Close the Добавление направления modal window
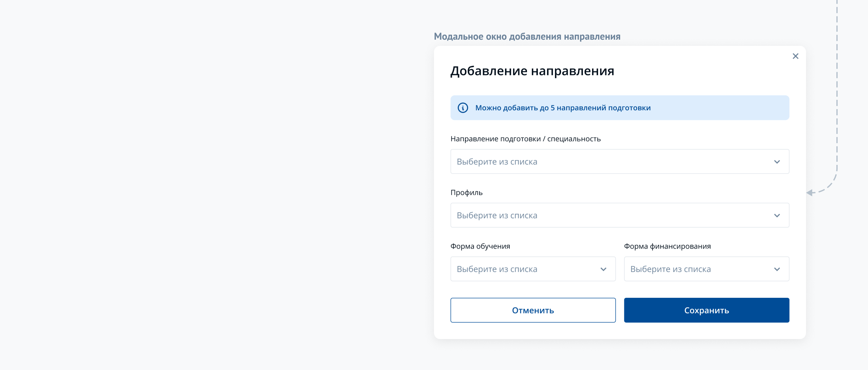The width and height of the screenshot is (868, 370). [x=795, y=56]
